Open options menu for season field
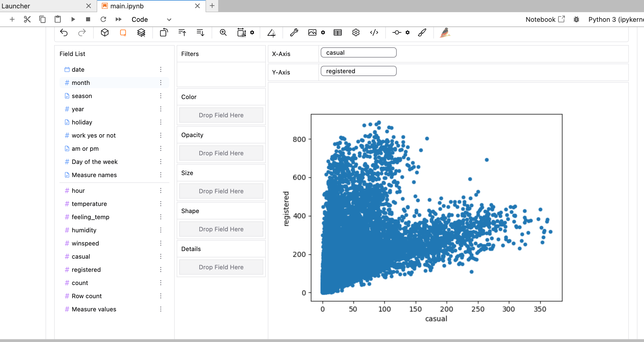The width and height of the screenshot is (644, 342). [161, 96]
